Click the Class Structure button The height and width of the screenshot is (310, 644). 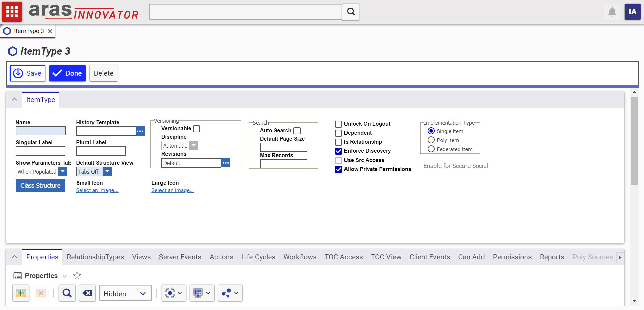[x=41, y=186]
